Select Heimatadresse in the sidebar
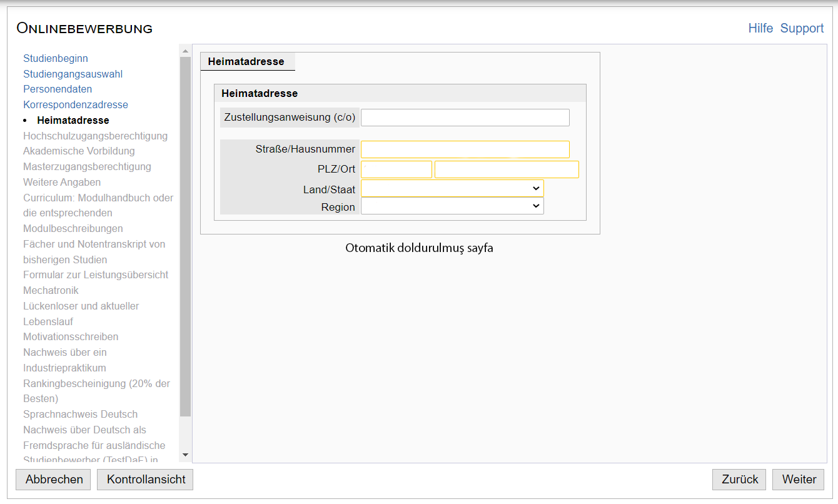 point(73,120)
